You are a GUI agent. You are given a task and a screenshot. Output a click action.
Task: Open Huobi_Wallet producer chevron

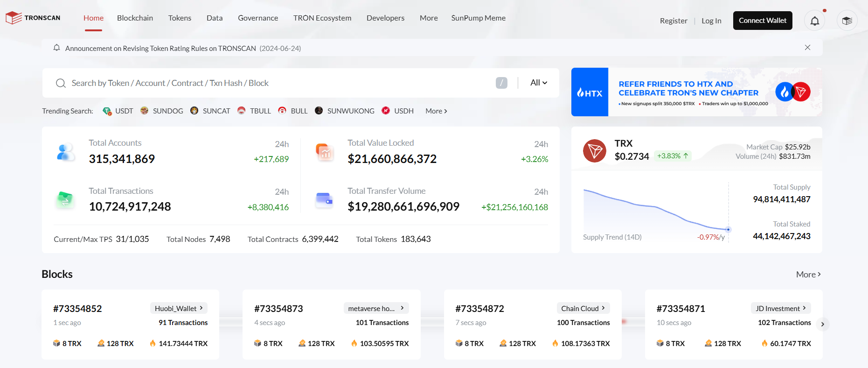point(201,308)
